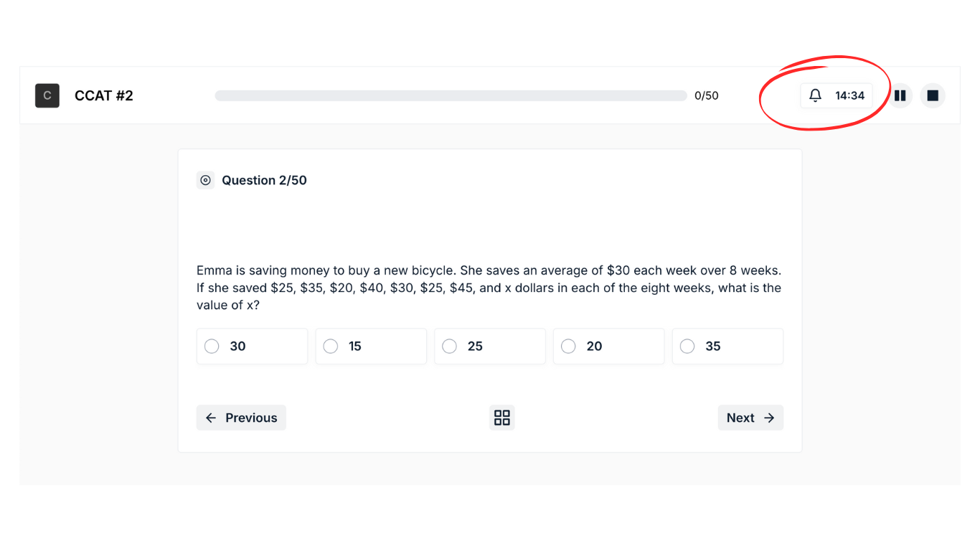This screenshot has height=551, width=980.
Task: Click the test progress bar
Action: [451, 95]
